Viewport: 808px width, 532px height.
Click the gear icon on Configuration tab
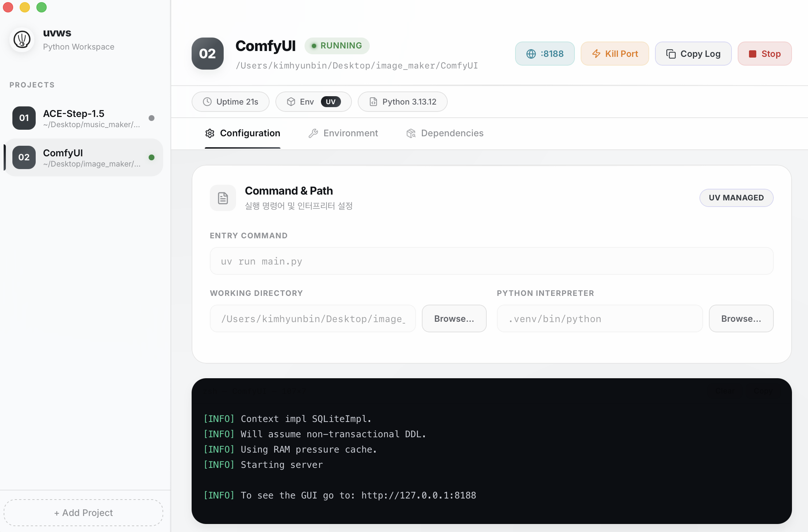[210, 133]
